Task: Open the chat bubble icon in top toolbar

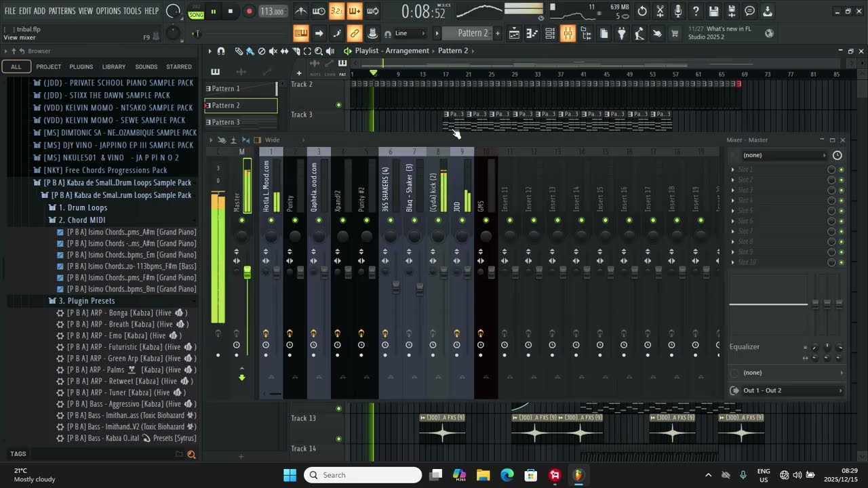Action: pos(749,11)
